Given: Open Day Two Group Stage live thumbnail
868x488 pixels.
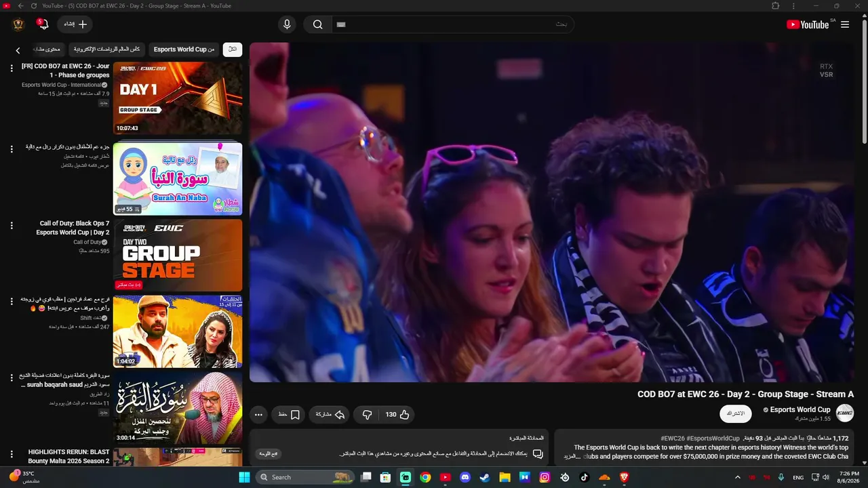Looking at the screenshot, I should (178, 256).
